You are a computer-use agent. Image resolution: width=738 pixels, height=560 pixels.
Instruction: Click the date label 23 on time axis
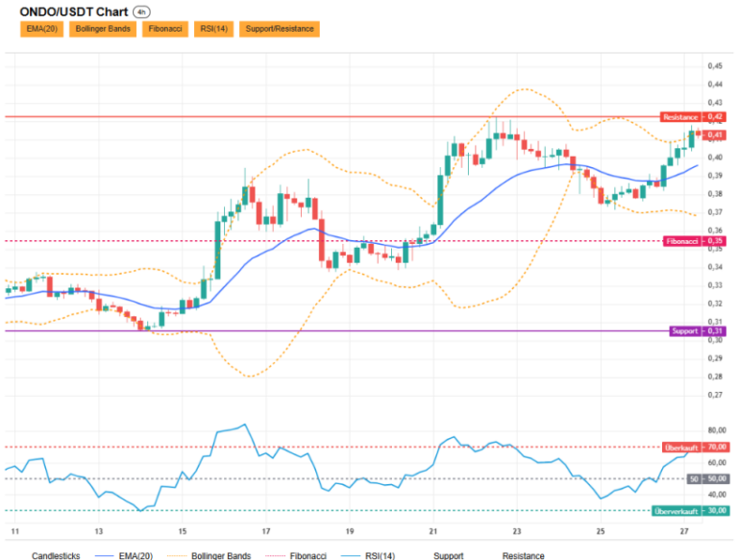tap(517, 531)
